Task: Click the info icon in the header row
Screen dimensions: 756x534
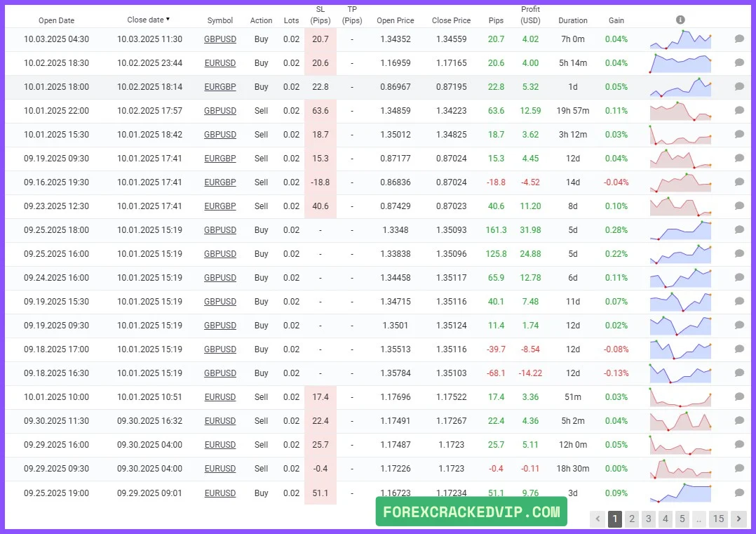Action: [680, 20]
